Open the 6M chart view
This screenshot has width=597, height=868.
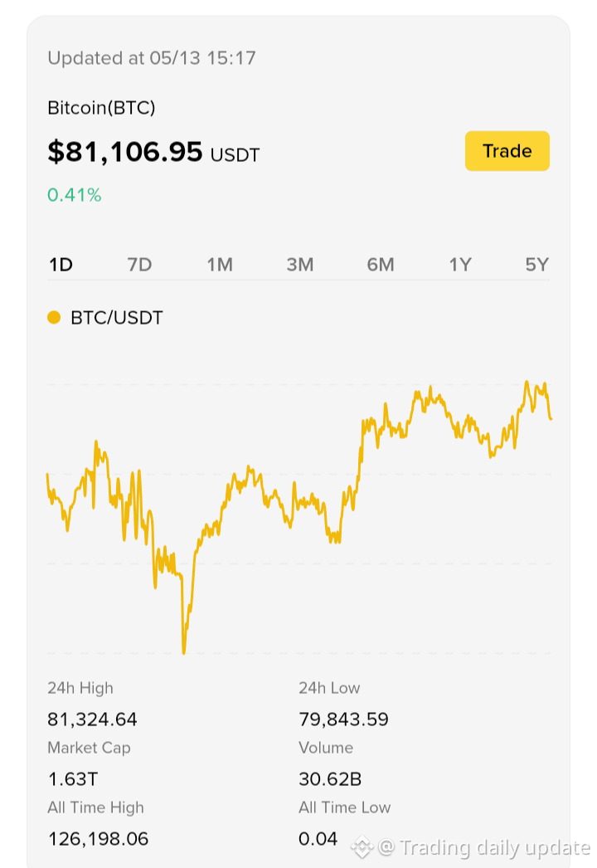381,265
